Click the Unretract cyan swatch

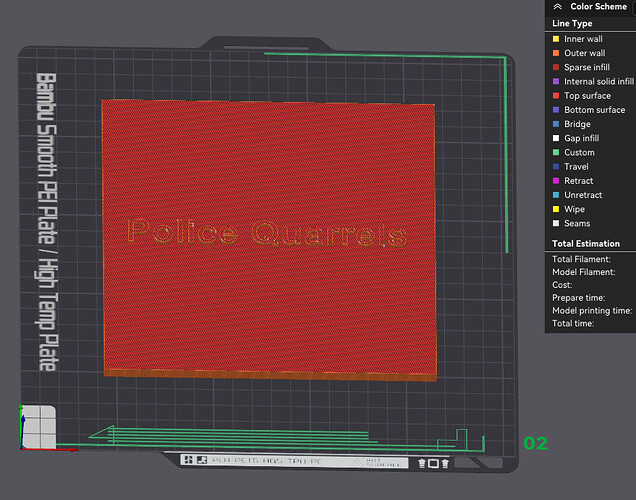pos(556,195)
